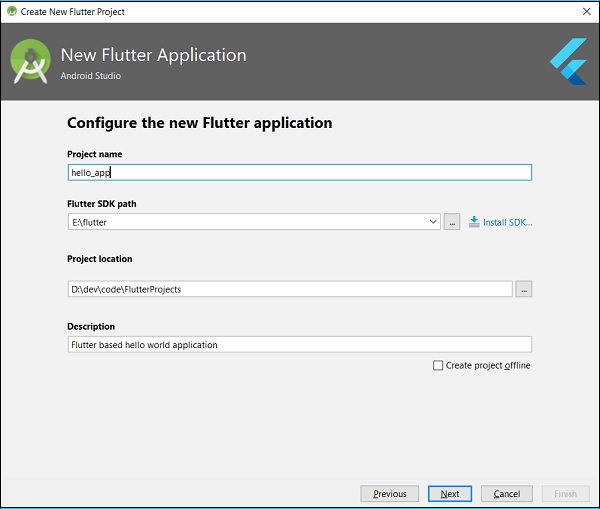Focus the Project name field containing hello_app
This screenshot has width=600, height=509.
299,172
